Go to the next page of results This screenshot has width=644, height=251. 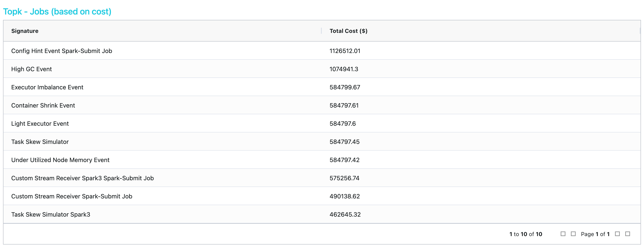pos(617,234)
